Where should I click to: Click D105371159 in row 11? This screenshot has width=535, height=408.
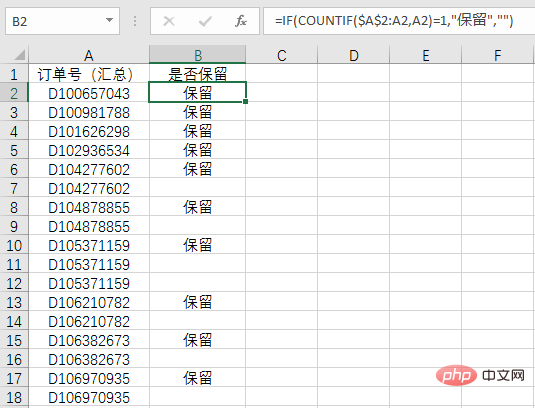coord(89,264)
